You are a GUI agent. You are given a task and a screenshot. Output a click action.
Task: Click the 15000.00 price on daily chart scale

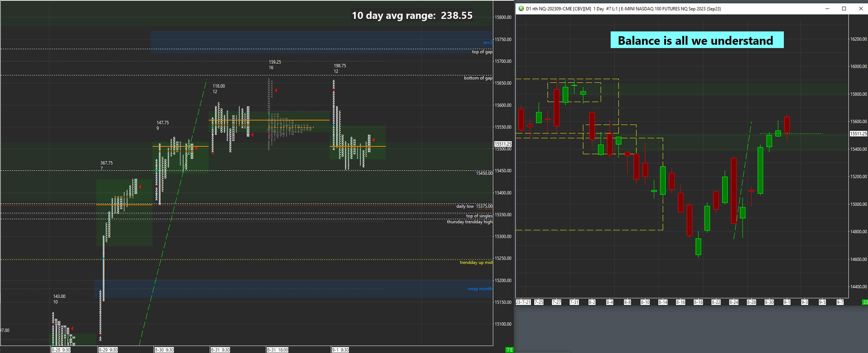tap(859, 204)
